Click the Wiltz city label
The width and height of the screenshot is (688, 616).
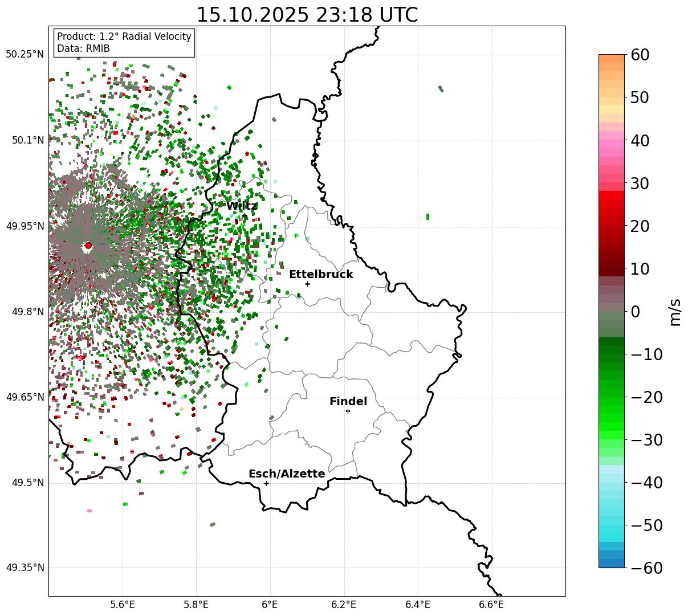[242, 206]
